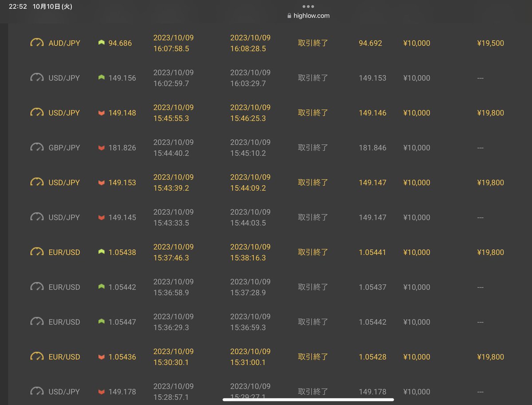Click end time 15:38:16.3
The image size is (532, 405).
(248, 257)
